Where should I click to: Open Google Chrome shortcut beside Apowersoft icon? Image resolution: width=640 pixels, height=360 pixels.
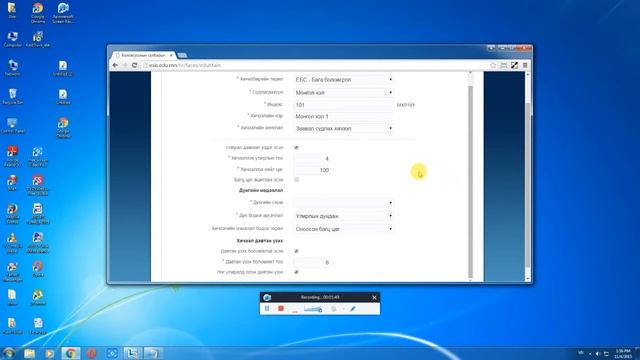coord(38,13)
